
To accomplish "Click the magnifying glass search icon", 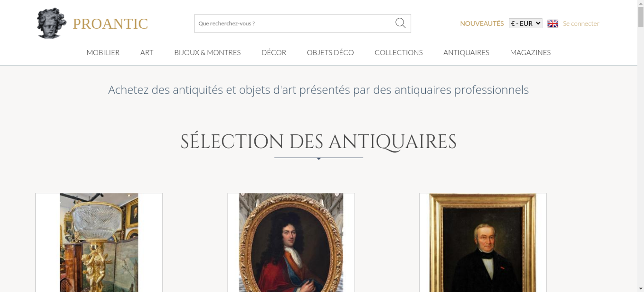I will tap(400, 23).
